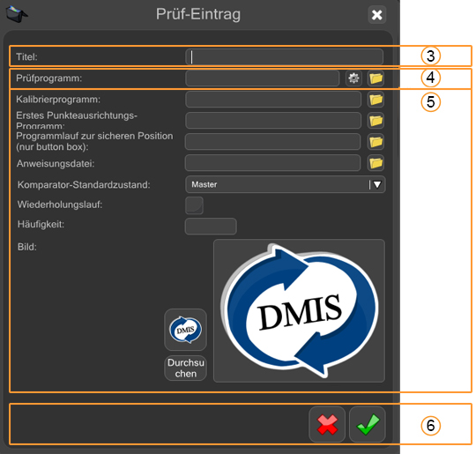Click the large DMIS image preview
This screenshot has width=476, height=454.
pos(300,310)
